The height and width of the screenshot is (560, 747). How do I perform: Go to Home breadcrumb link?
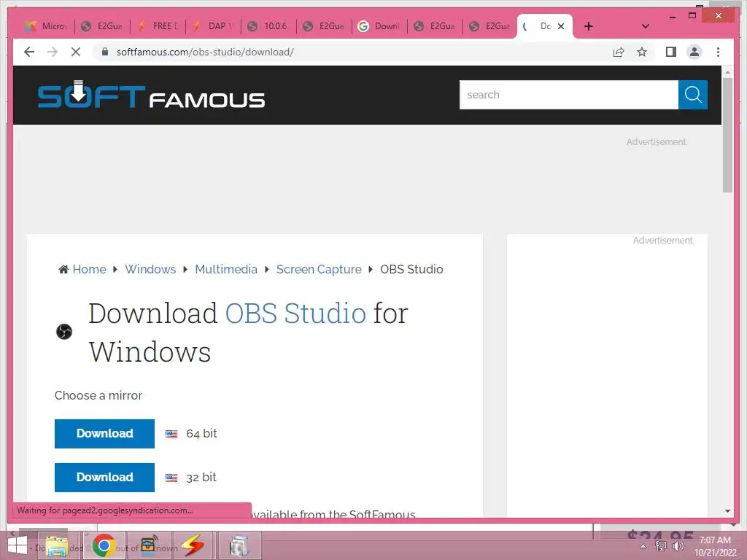pos(89,270)
